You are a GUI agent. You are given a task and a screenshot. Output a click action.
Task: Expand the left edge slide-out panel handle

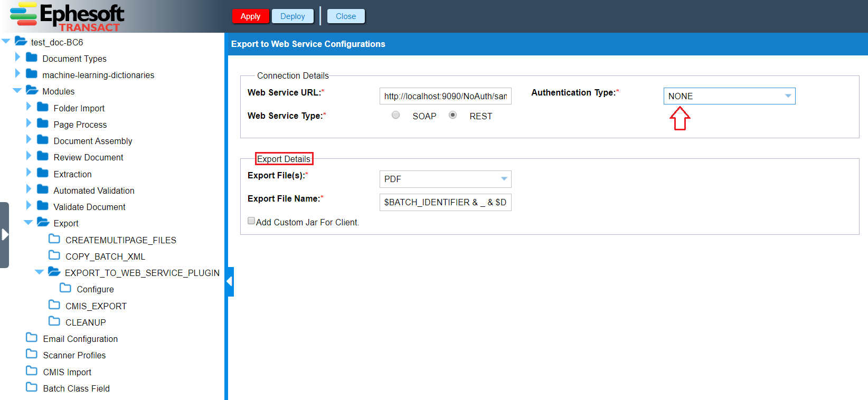point(4,235)
